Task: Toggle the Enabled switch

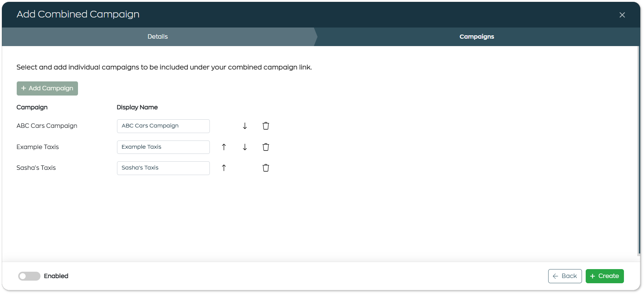Action: click(29, 276)
